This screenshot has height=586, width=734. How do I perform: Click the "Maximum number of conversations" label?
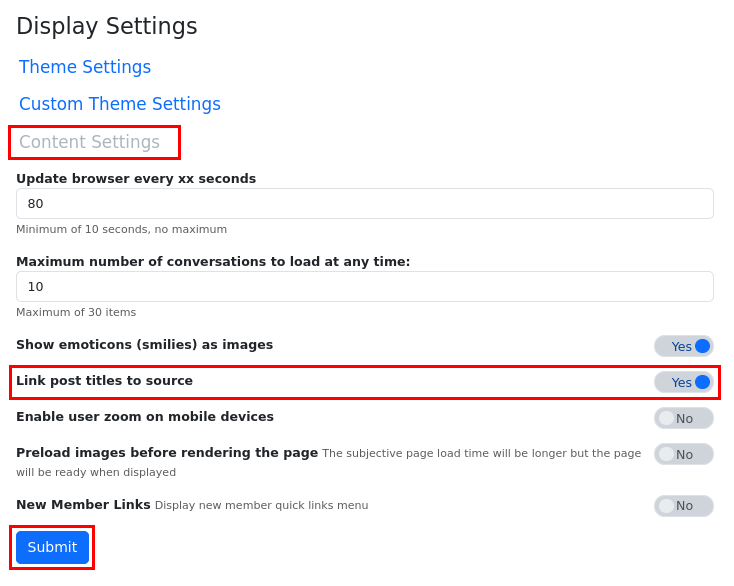[213, 261]
